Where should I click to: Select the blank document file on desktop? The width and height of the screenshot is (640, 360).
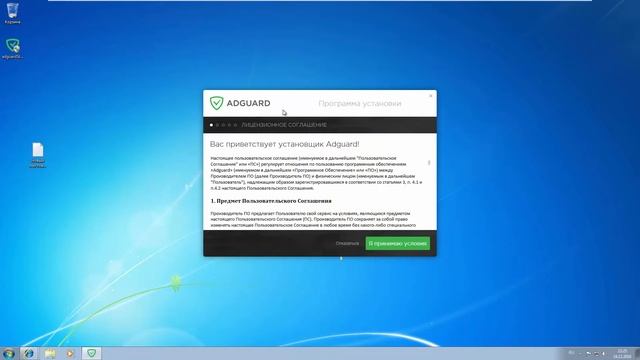(38, 155)
